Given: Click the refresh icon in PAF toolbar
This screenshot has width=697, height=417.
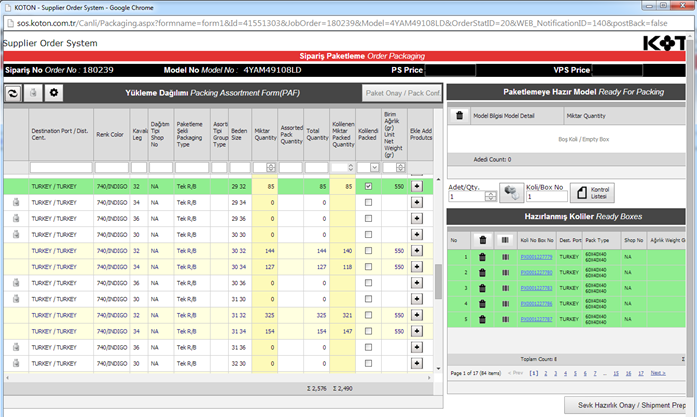Looking at the screenshot, I should point(13,93).
